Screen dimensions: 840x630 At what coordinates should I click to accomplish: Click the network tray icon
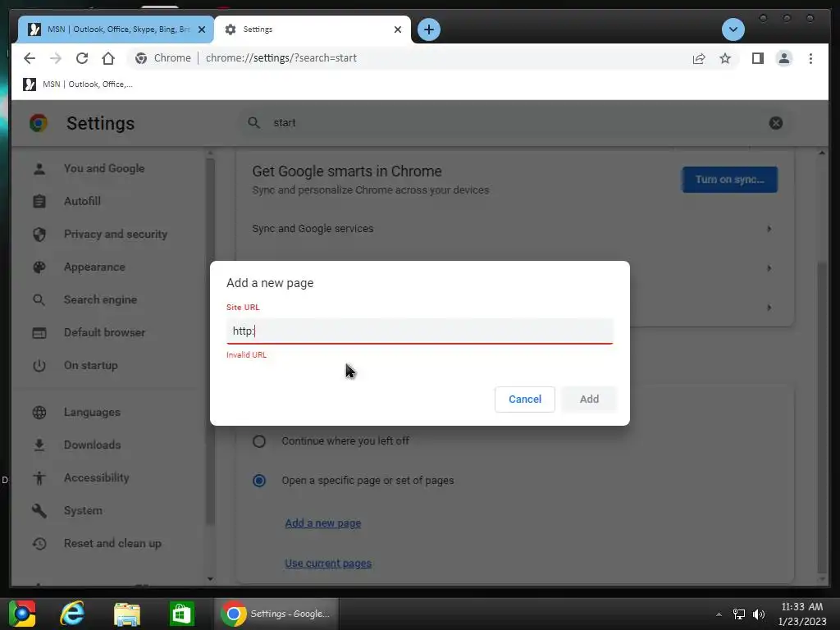pyautogui.click(x=739, y=614)
